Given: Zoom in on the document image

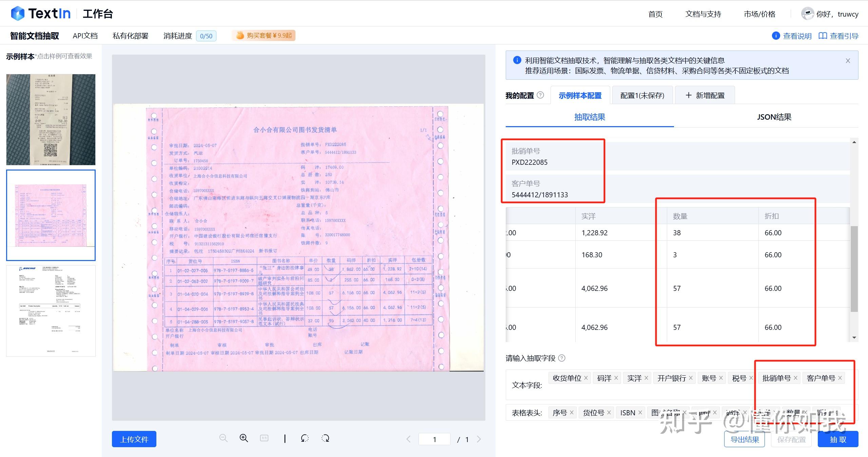Looking at the screenshot, I should coord(244,438).
